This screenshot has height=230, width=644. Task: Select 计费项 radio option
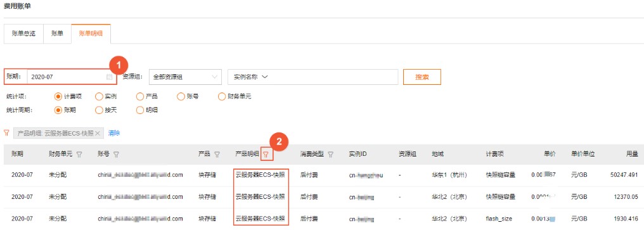pos(58,97)
